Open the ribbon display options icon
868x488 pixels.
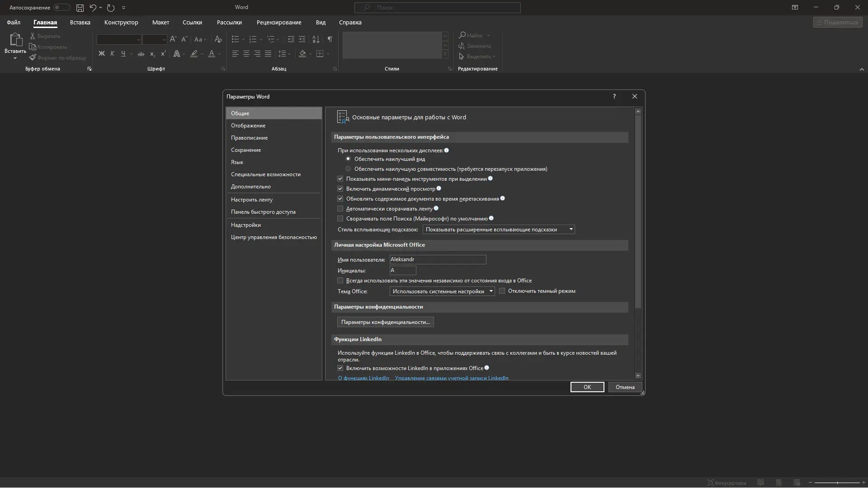coord(795,8)
